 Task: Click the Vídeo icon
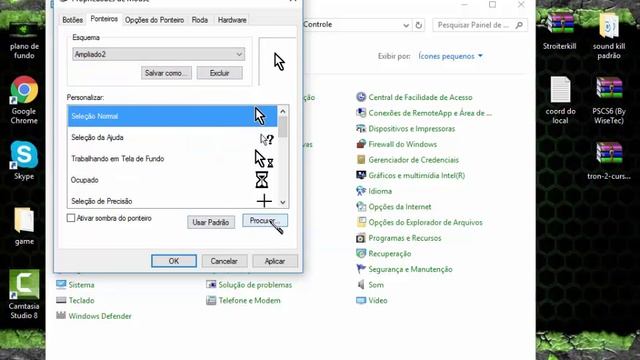pyautogui.click(x=361, y=300)
